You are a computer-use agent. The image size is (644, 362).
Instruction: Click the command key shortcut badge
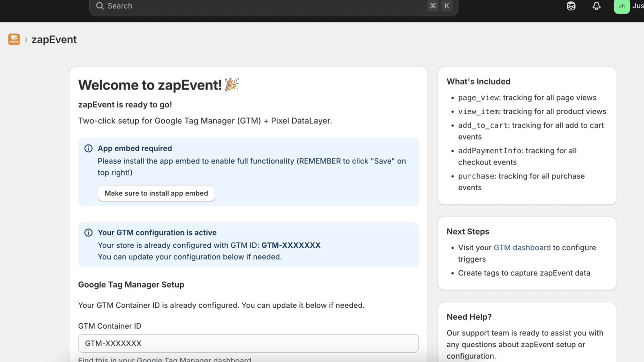pyautogui.click(x=433, y=6)
